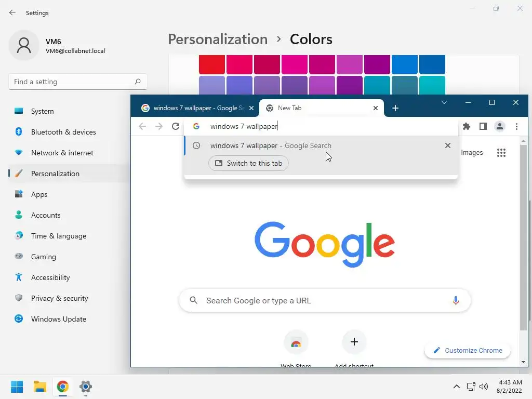The image size is (532, 399).
Task: Open the volume speaker tray icon
Action: 484,387
